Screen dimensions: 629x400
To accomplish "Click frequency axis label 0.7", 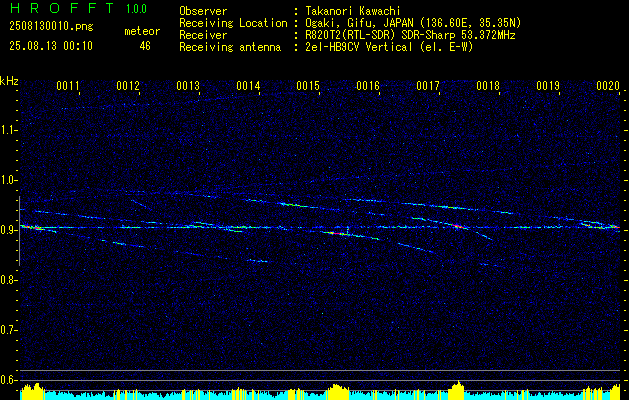I will pyautogui.click(x=8, y=330).
